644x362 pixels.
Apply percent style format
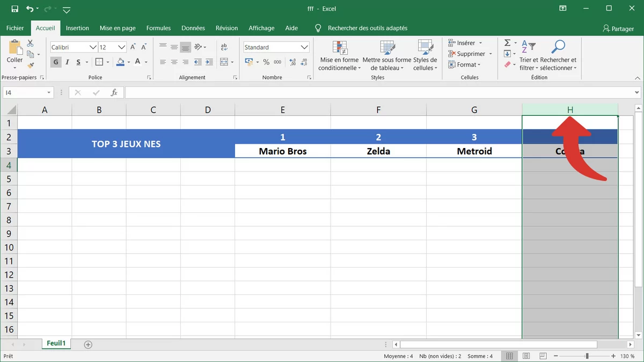(x=266, y=62)
